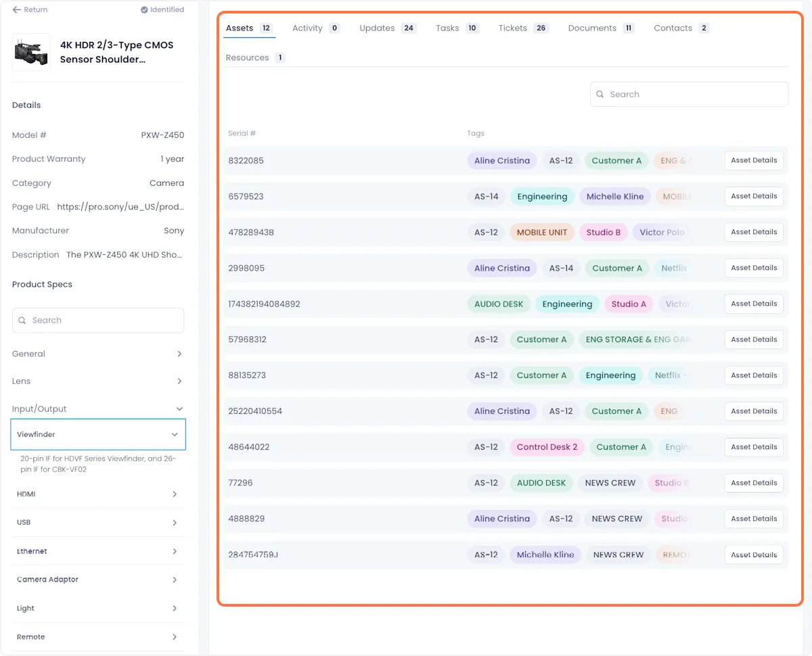Expand the Lens specs section

[98, 381]
